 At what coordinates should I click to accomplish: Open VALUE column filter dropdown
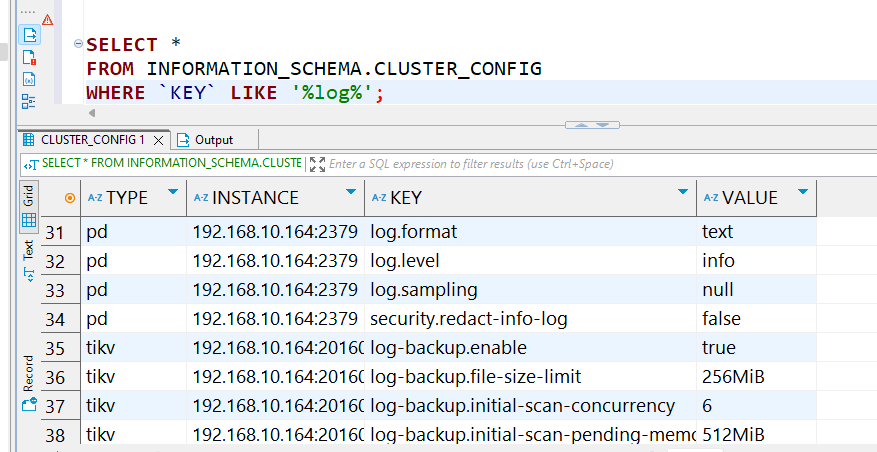(802, 192)
